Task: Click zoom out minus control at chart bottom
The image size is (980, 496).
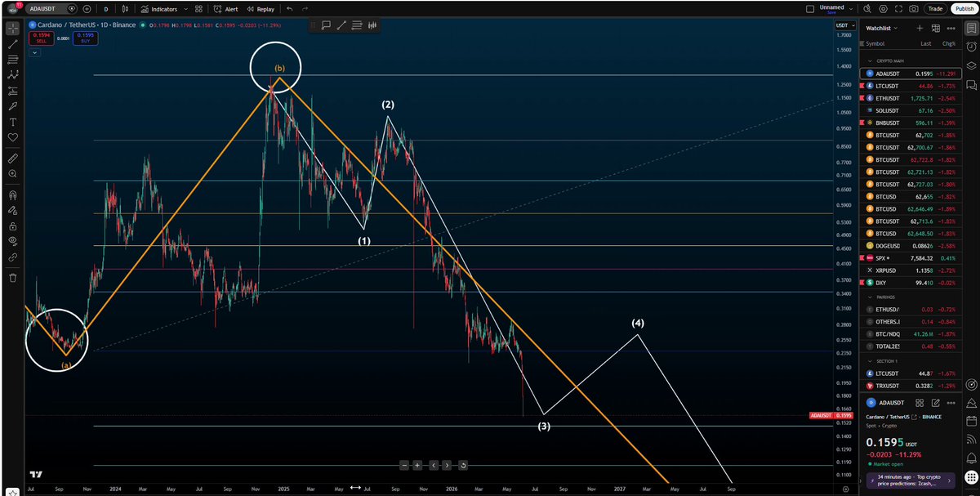Action: [403, 465]
